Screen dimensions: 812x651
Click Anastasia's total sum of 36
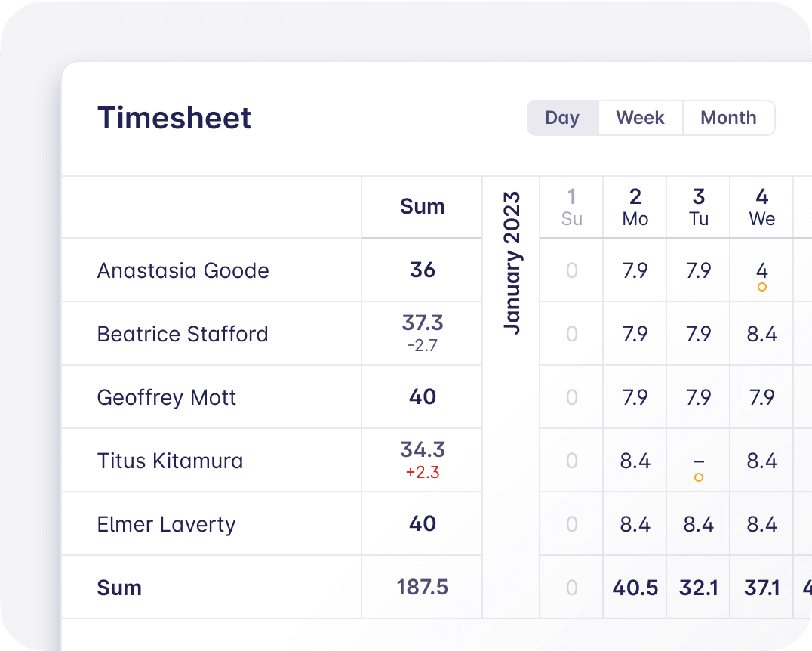[x=421, y=270]
